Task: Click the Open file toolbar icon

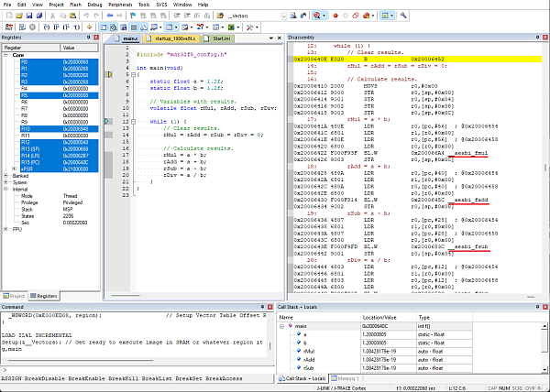Action: [x=19, y=16]
